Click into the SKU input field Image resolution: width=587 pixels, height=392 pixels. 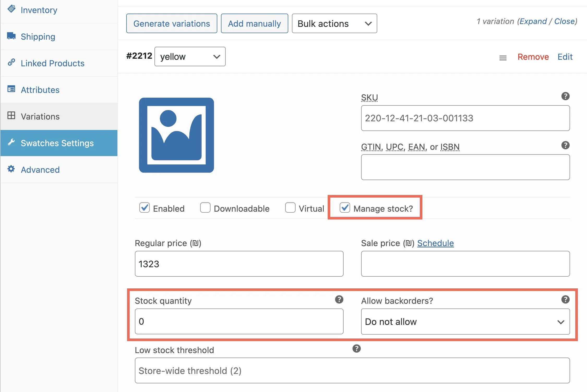pos(465,118)
